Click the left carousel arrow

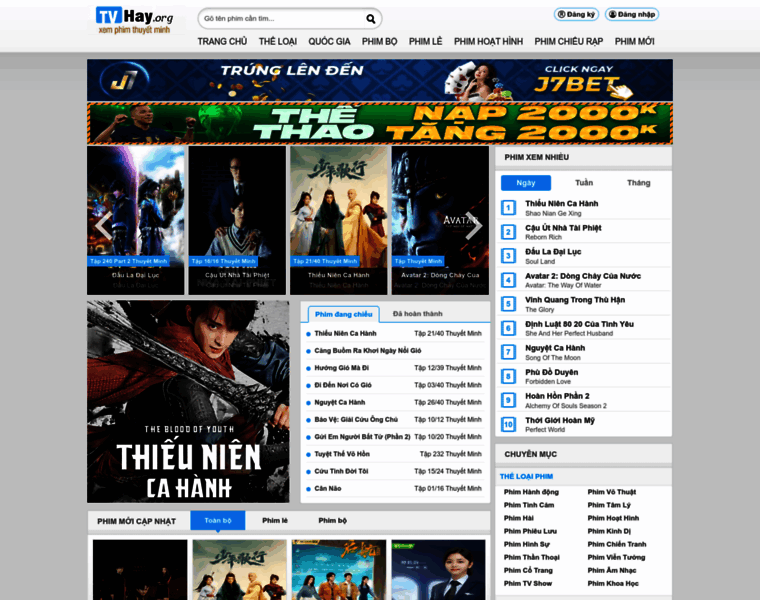tap(104, 226)
